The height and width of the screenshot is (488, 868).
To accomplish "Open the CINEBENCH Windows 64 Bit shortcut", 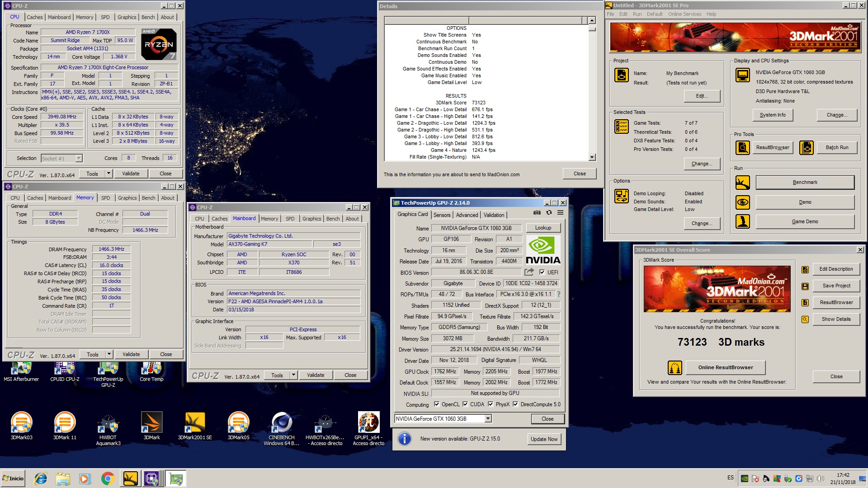I will coord(281,429).
